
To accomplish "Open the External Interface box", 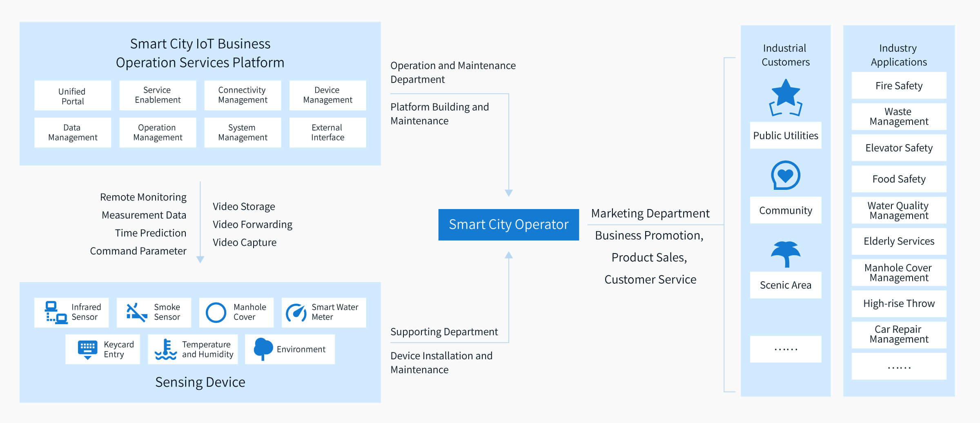I will click(x=327, y=133).
